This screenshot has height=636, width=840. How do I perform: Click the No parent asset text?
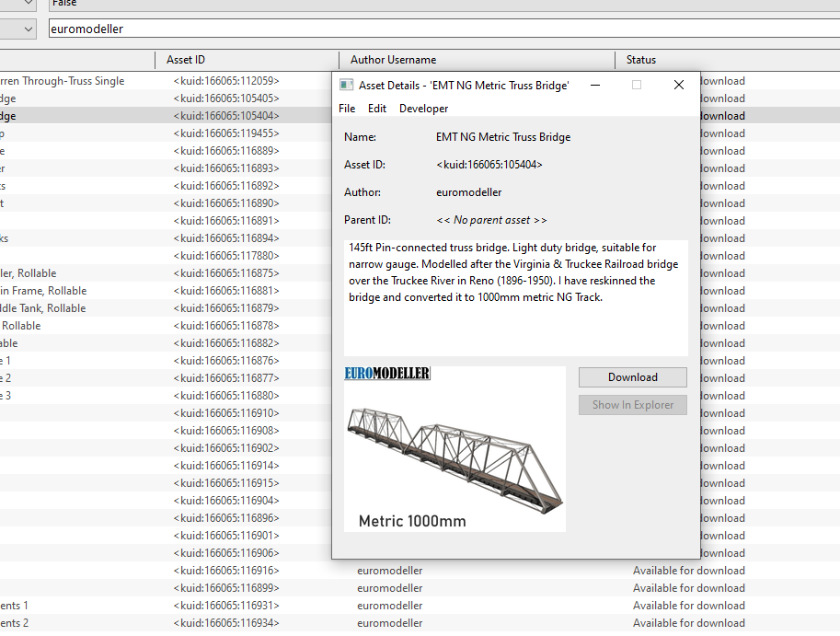(x=492, y=220)
